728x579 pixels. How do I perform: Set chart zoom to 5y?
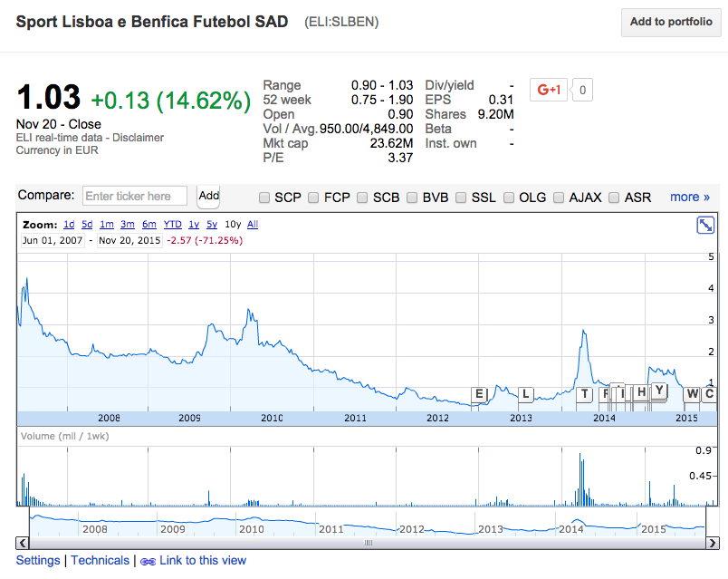tap(212, 225)
